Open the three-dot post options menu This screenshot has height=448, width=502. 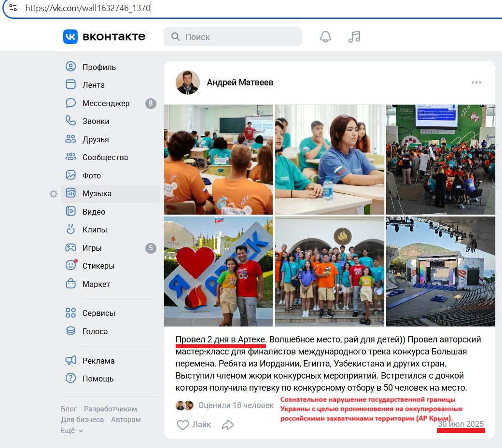(476, 82)
